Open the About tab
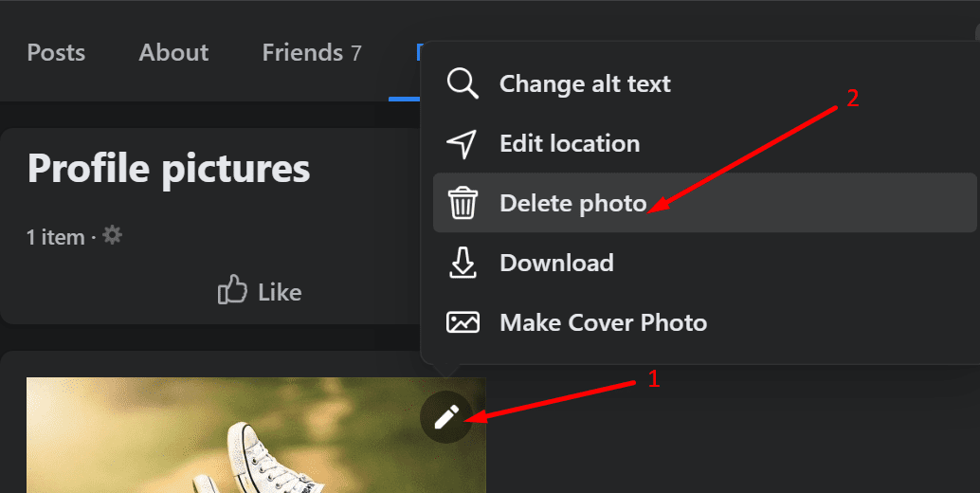The image size is (980, 493). (173, 52)
